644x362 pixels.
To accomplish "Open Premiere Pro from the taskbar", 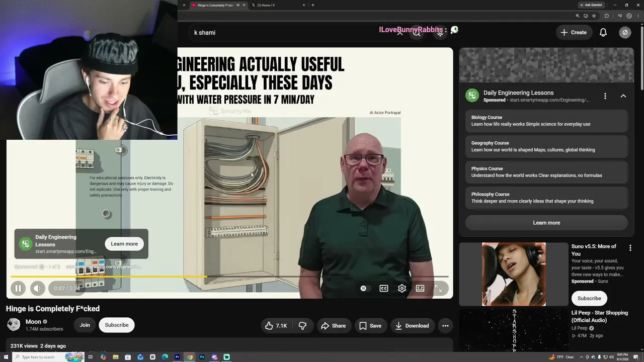I will 177,357.
